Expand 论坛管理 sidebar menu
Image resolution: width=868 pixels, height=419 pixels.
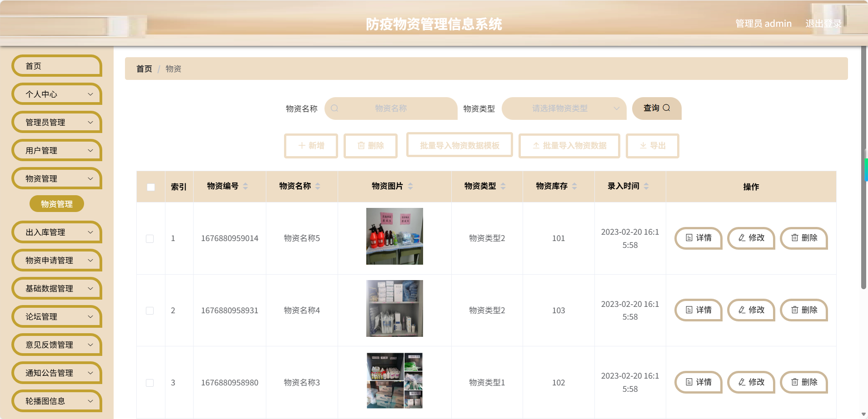[57, 316]
